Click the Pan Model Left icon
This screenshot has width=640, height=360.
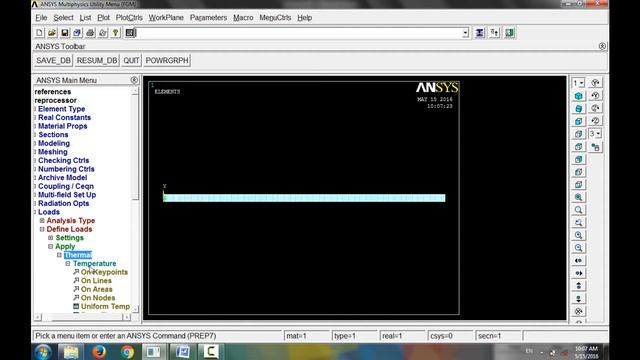coord(578,260)
